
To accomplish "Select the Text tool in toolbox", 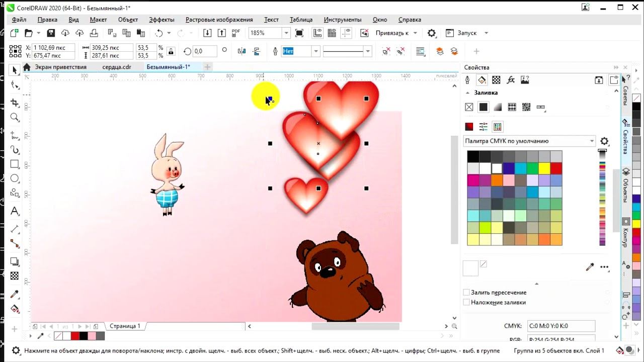I will pos(15,211).
